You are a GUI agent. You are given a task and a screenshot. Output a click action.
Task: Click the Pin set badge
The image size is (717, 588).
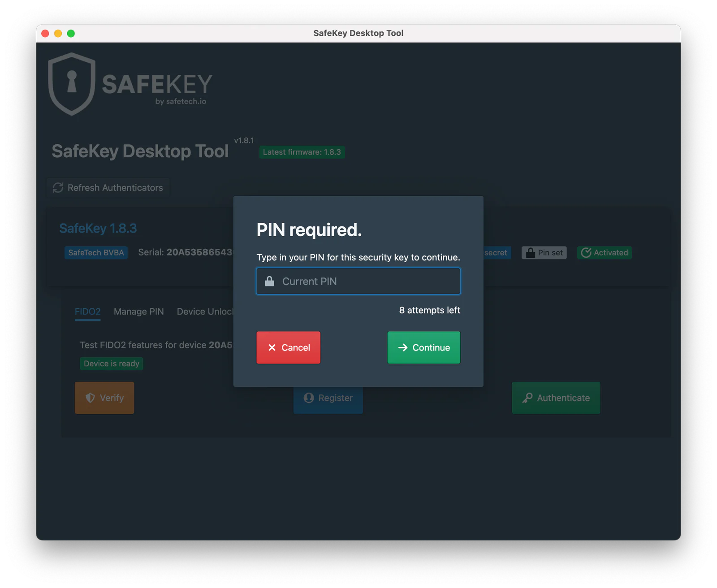pyautogui.click(x=544, y=252)
